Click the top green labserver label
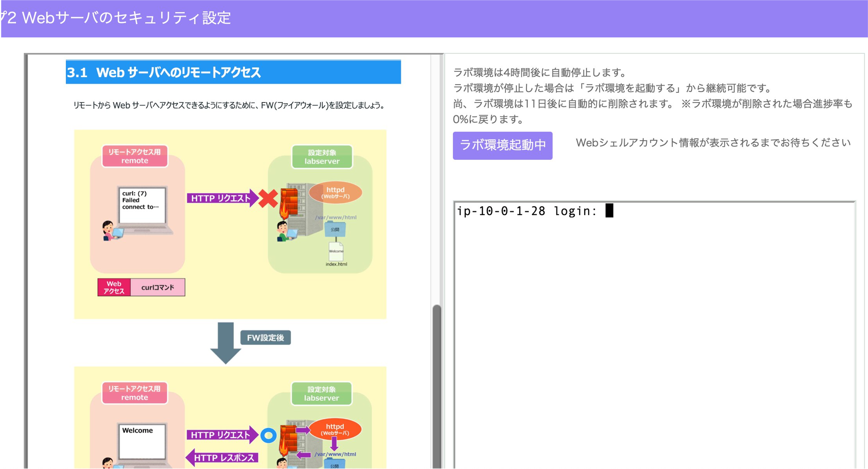The width and height of the screenshot is (868, 469). point(322,157)
